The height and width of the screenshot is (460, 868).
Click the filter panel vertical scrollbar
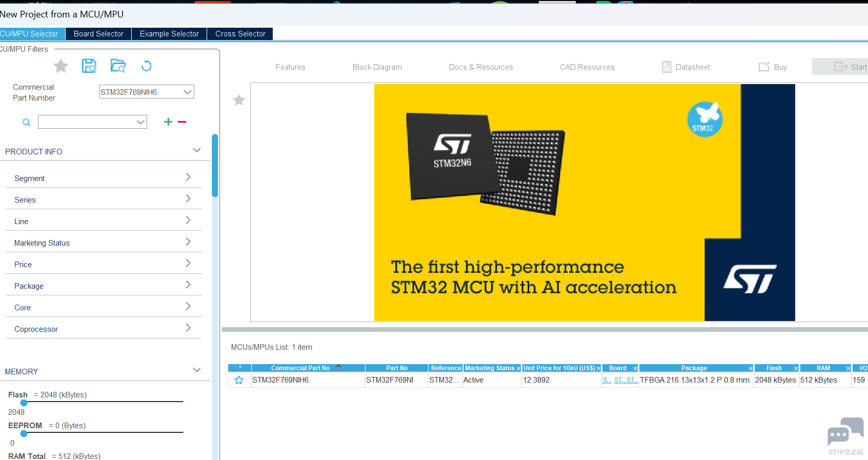tap(215, 166)
